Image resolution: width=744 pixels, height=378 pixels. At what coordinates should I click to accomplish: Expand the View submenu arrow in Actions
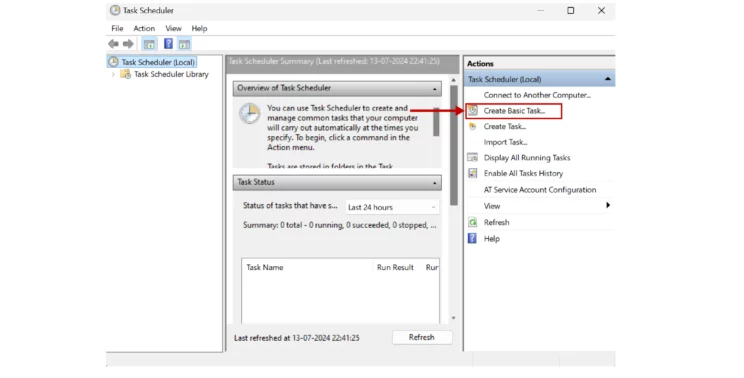click(x=608, y=205)
